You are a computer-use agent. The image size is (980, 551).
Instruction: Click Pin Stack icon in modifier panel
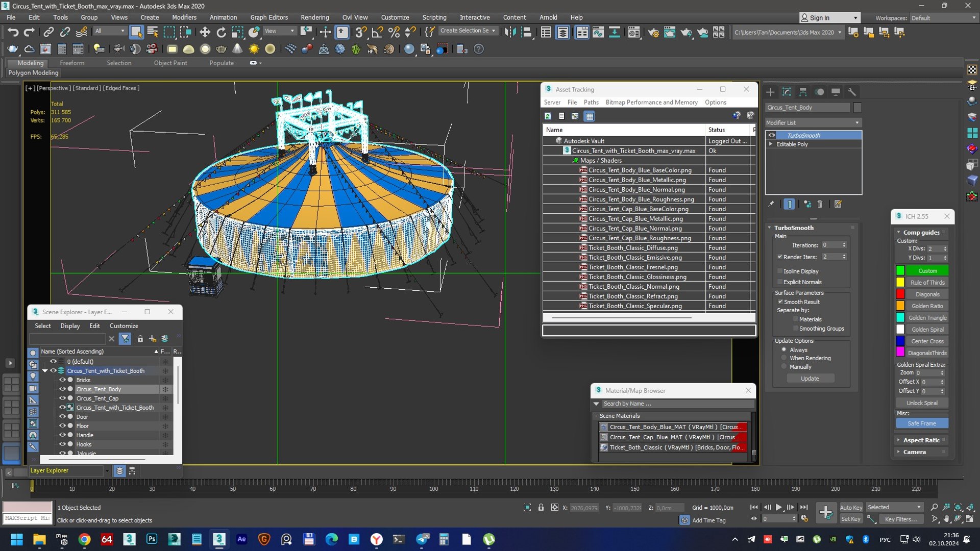(771, 204)
